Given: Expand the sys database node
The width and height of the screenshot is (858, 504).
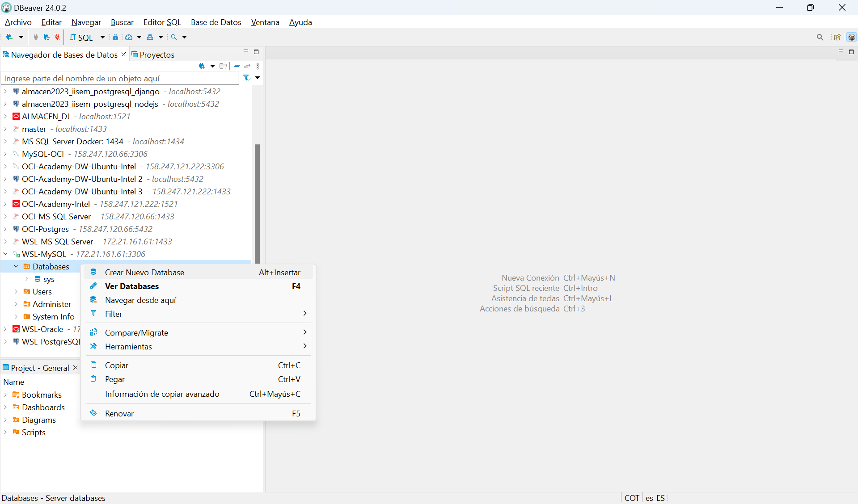Looking at the screenshot, I should [x=27, y=279].
